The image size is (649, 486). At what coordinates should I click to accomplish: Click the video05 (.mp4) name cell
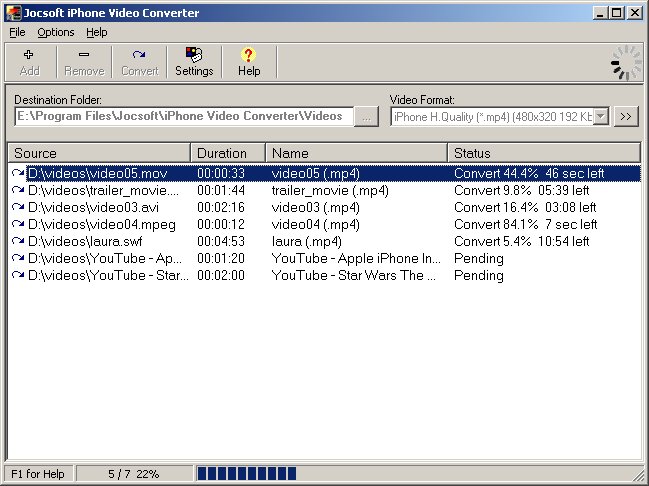[316, 173]
